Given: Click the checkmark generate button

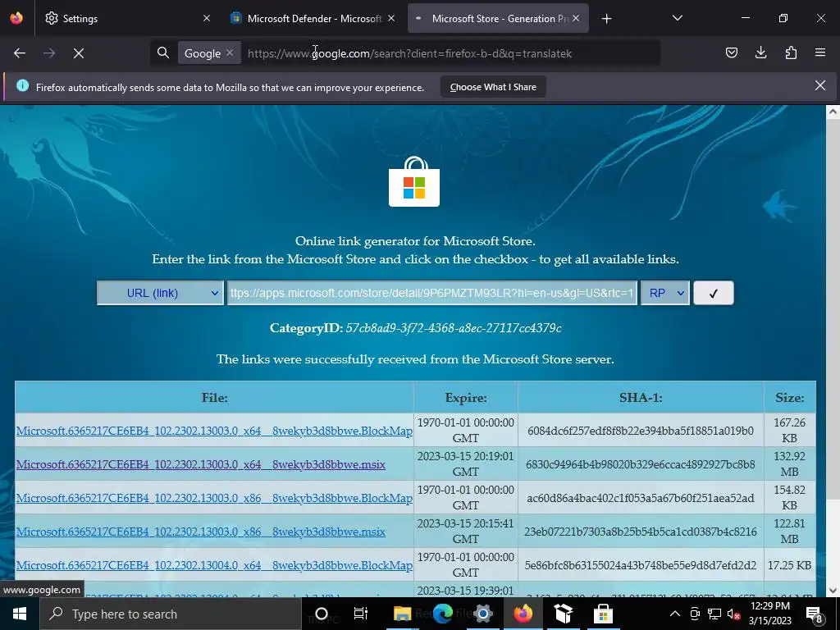Looking at the screenshot, I should coord(713,293).
